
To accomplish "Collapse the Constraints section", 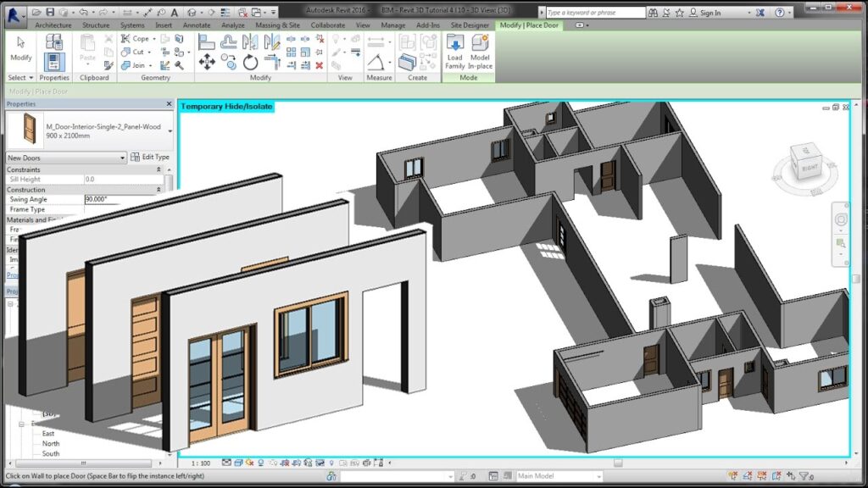I will 159,169.
